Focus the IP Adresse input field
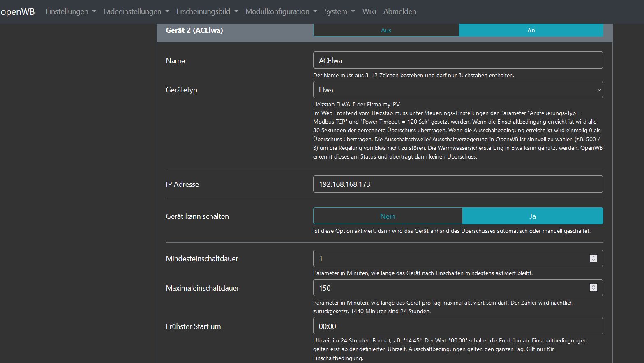This screenshot has height=363, width=644. coord(457,184)
